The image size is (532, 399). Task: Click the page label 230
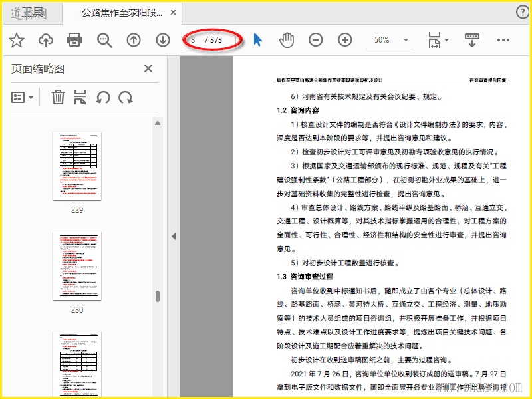77,309
